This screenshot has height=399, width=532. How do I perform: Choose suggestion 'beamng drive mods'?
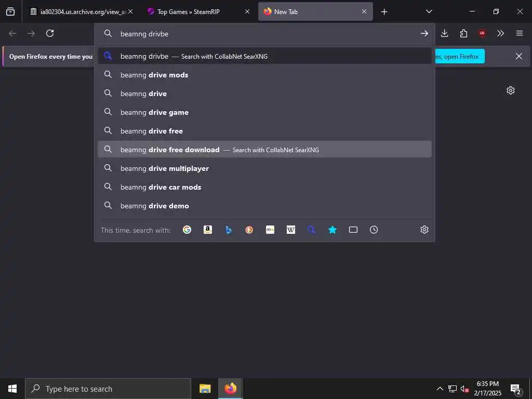click(x=264, y=75)
